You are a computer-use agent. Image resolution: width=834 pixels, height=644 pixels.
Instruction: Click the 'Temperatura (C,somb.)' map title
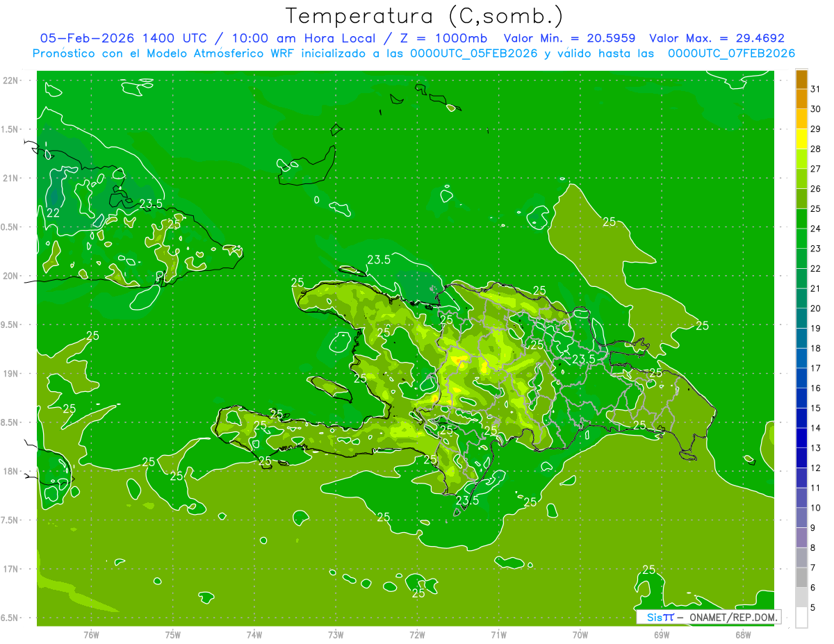(424, 16)
